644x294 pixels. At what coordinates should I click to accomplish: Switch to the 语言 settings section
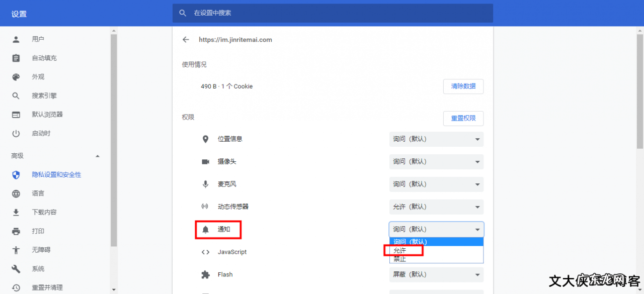(x=38, y=193)
